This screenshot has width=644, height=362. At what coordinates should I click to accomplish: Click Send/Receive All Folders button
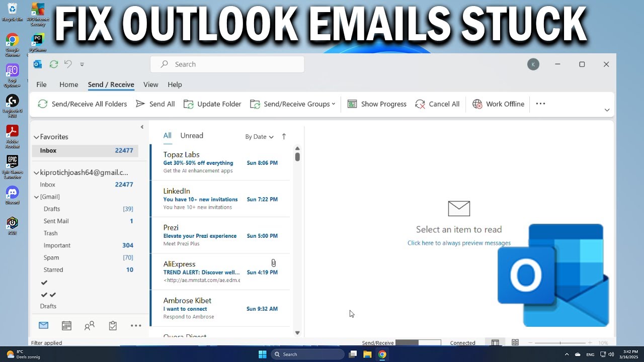point(83,104)
